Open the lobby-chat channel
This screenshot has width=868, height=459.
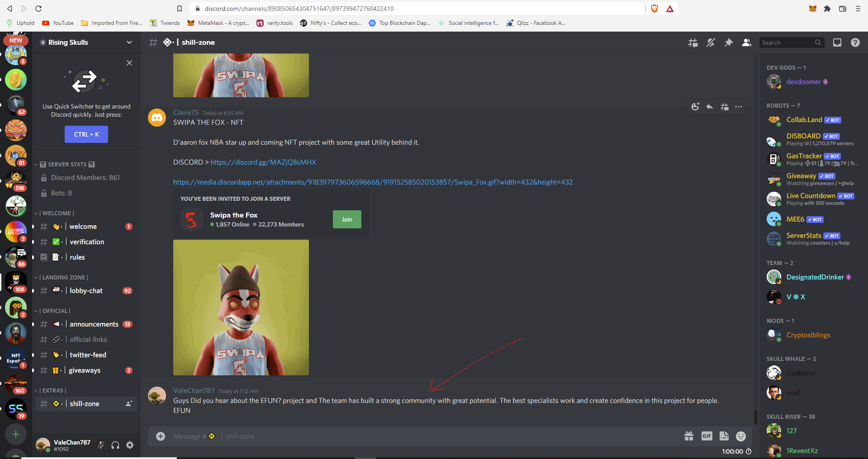pyautogui.click(x=86, y=291)
